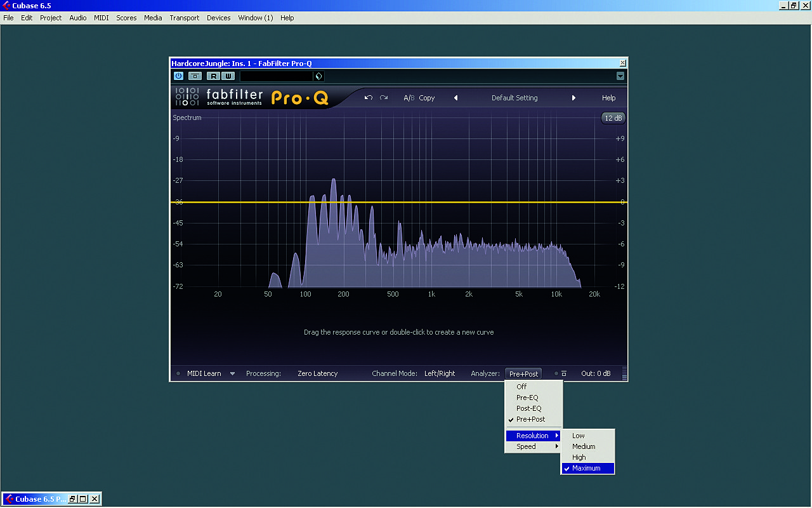This screenshot has height=508, width=812.
Task: Toggle global bypass dot near output
Action: click(x=556, y=373)
